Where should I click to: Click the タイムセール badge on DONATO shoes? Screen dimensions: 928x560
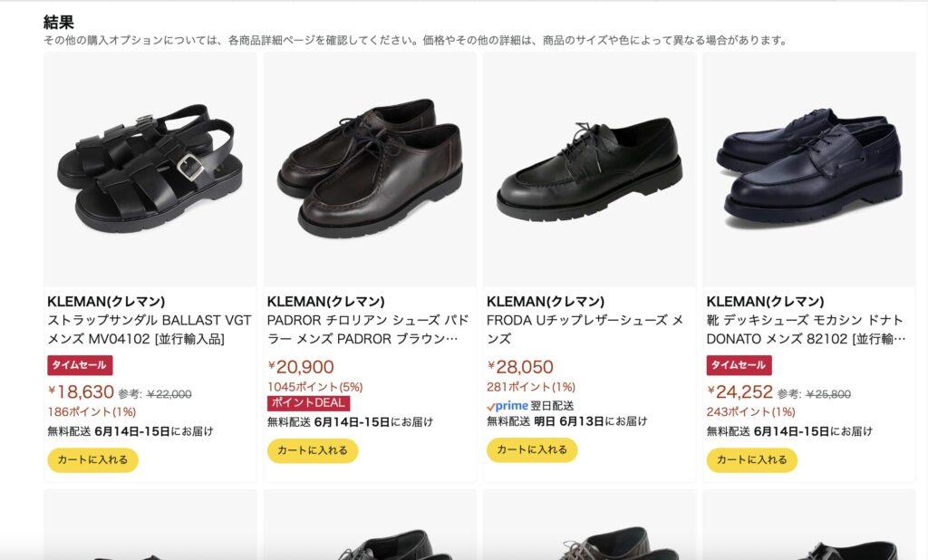click(739, 365)
